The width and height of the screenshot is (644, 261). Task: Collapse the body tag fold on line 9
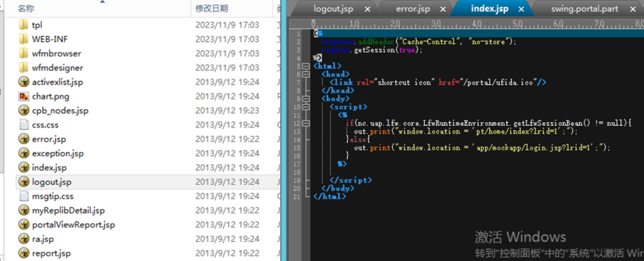[x=305, y=99]
